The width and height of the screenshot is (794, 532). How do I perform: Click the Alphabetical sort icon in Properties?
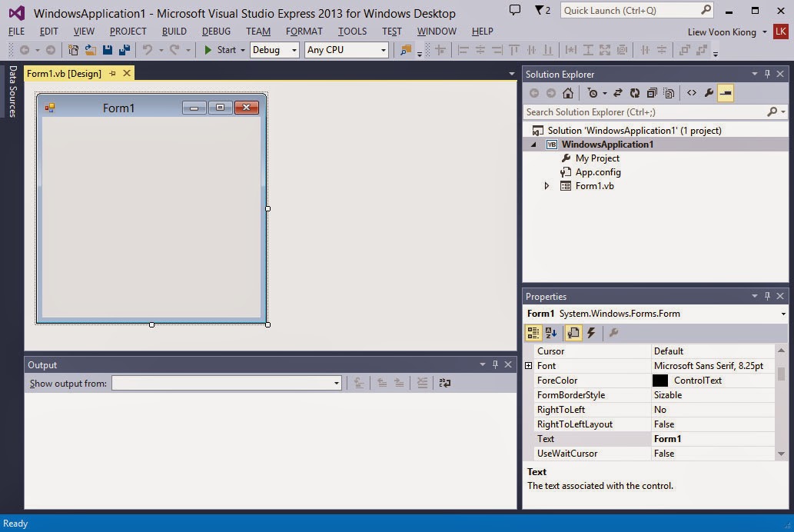pyautogui.click(x=552, y=333)
